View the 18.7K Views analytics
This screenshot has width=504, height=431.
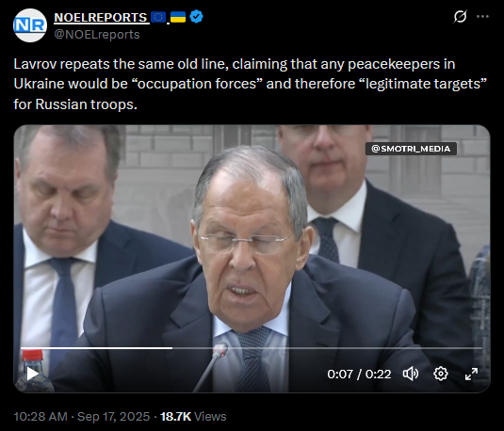(193, 417)
